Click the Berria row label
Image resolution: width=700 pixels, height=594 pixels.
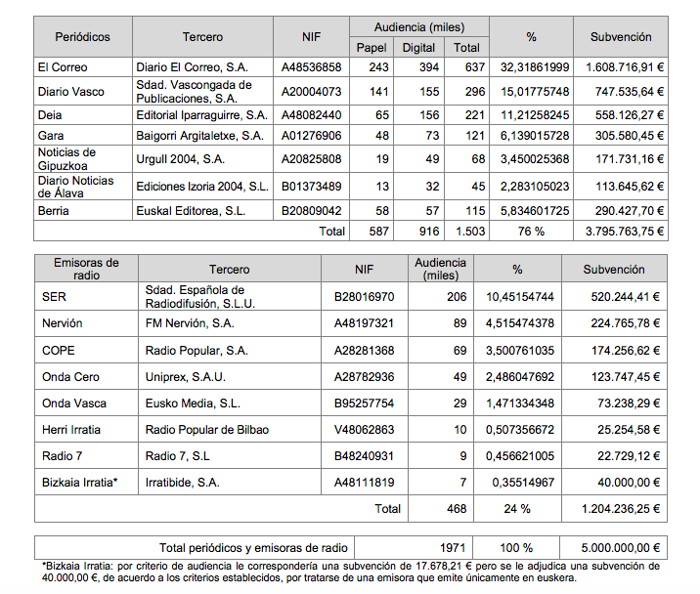point(54,210)
